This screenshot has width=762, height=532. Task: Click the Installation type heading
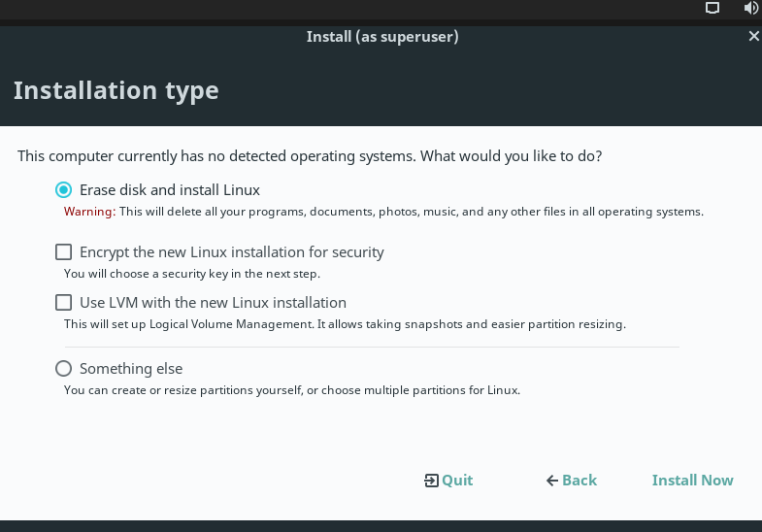coord(116,91)
